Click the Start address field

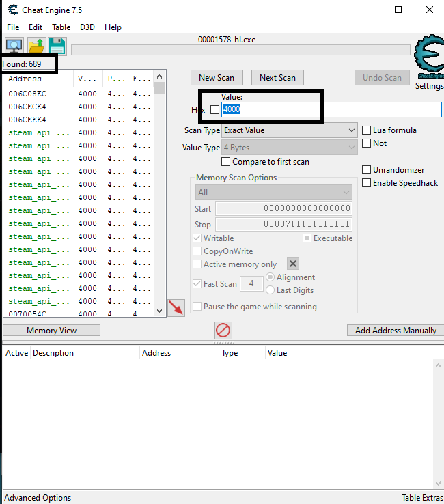click(283, 208)
